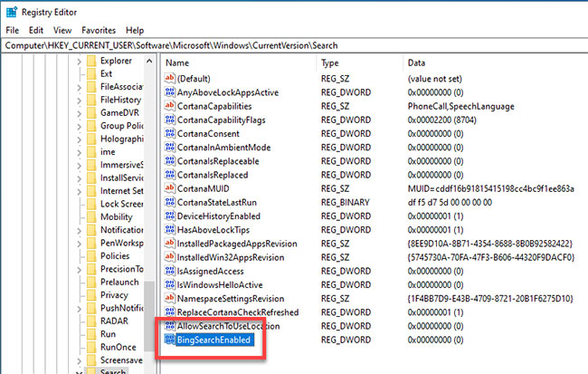Open the File menu
588x374 pixels.
pos(13,31)
